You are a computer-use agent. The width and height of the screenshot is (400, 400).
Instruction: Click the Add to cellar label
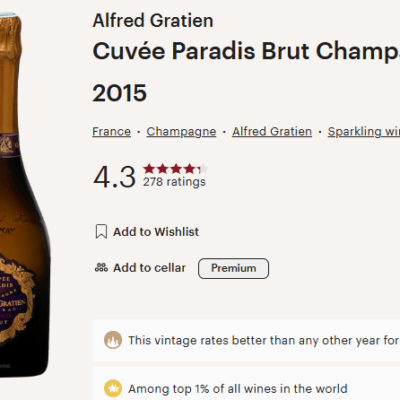tap(149, 268)
